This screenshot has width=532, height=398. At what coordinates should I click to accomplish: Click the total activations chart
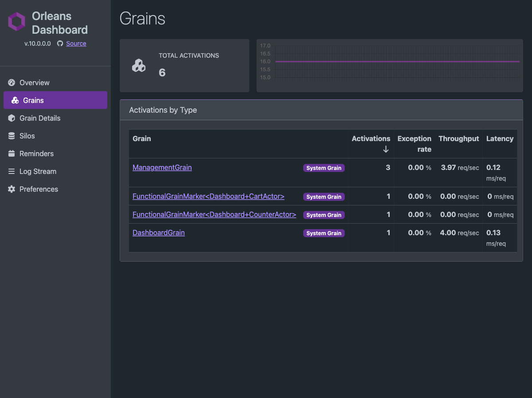click(390, 66)
